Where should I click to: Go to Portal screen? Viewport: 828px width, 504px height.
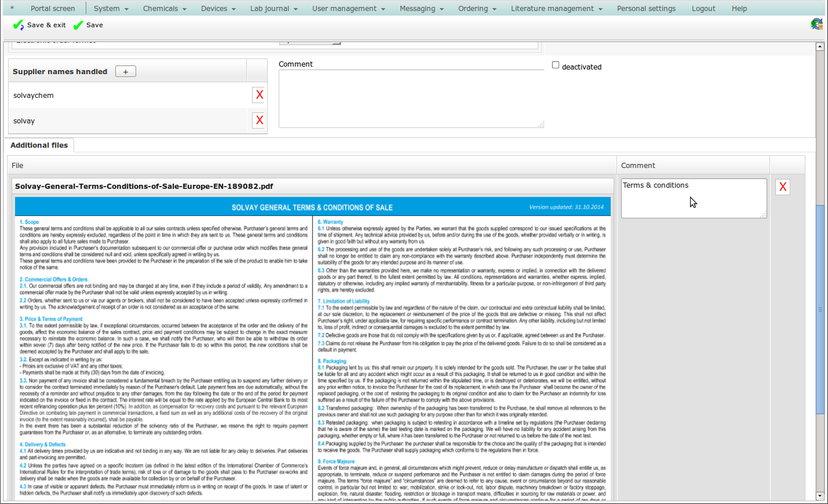click(53, 9)
